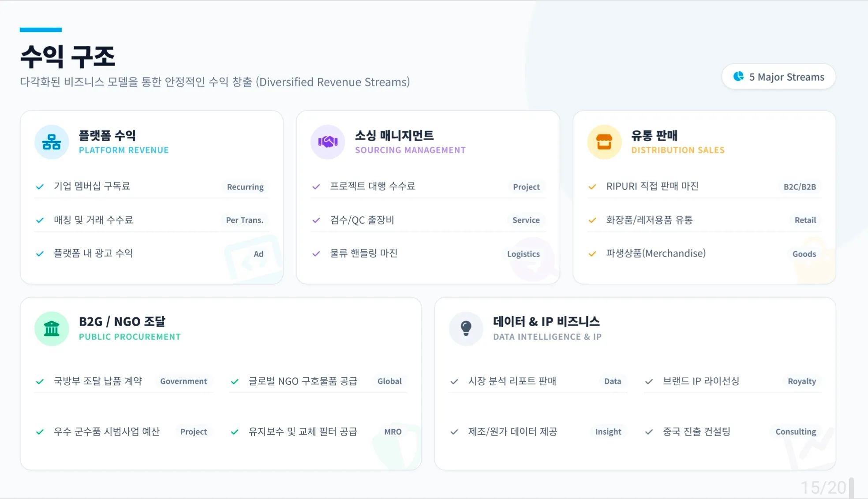Click the checkmark next to RIPURI 직접 판매 마진
868x499 pixels.
click(x=592, y=187)
